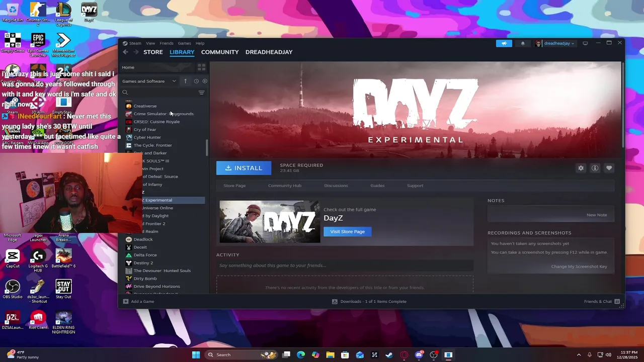Open the DREADHEADJAY profile tab

269,52
